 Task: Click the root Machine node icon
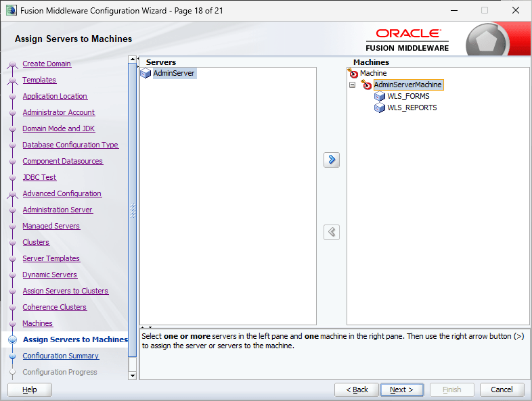353,73
